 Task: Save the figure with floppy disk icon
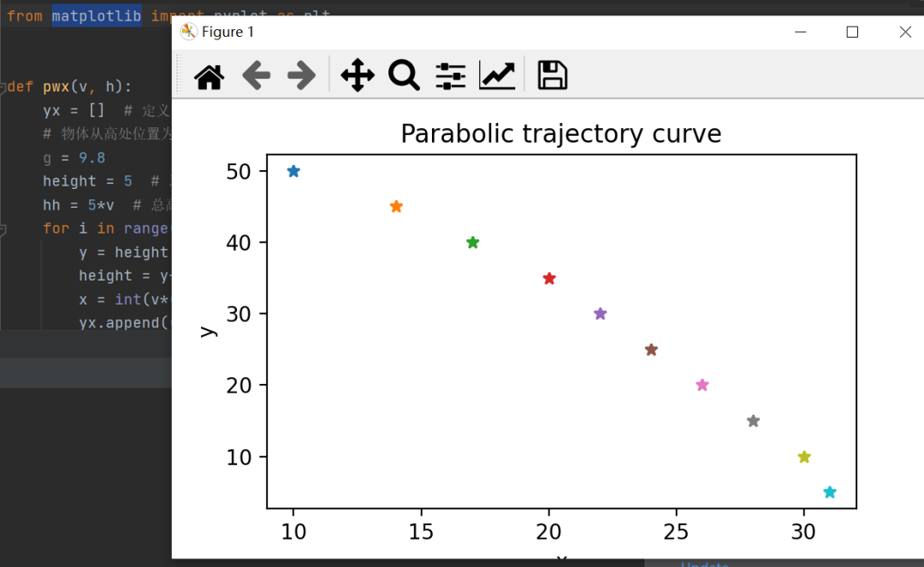point(552,75)
